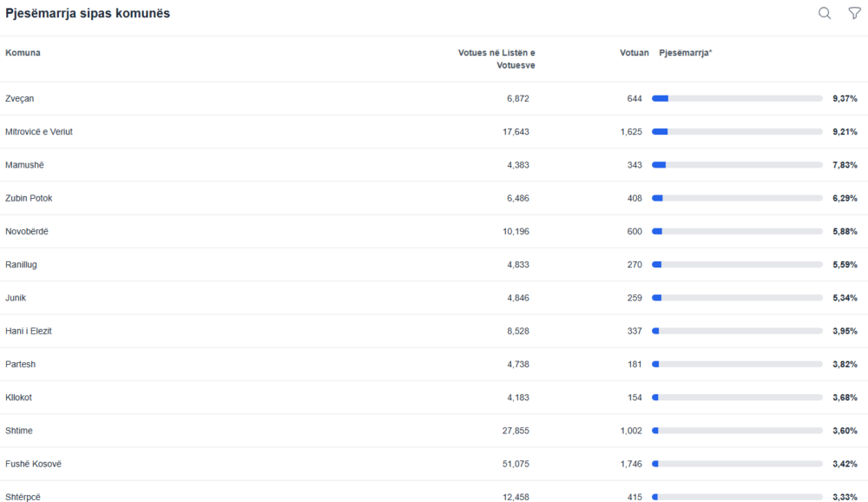Viewport: 868px width, 502px height.
Task: Select the Fushë Kosovë row
Action: [33, 464]
